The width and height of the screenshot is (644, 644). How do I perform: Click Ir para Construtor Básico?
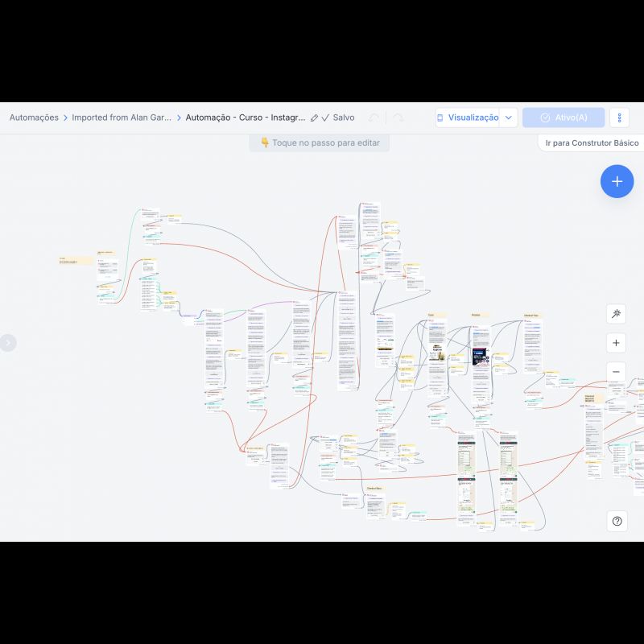[592, 142]
